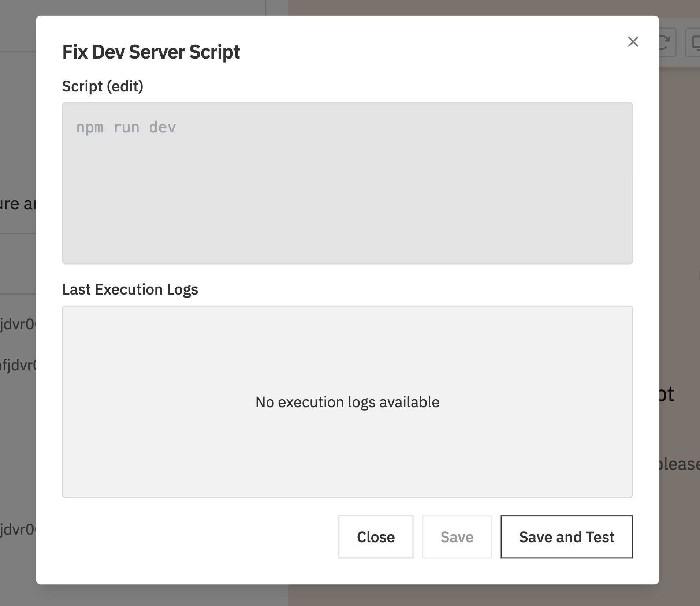Screen dimensions: 700x606
Task: Click the disabled Save button
Action: 456,537
